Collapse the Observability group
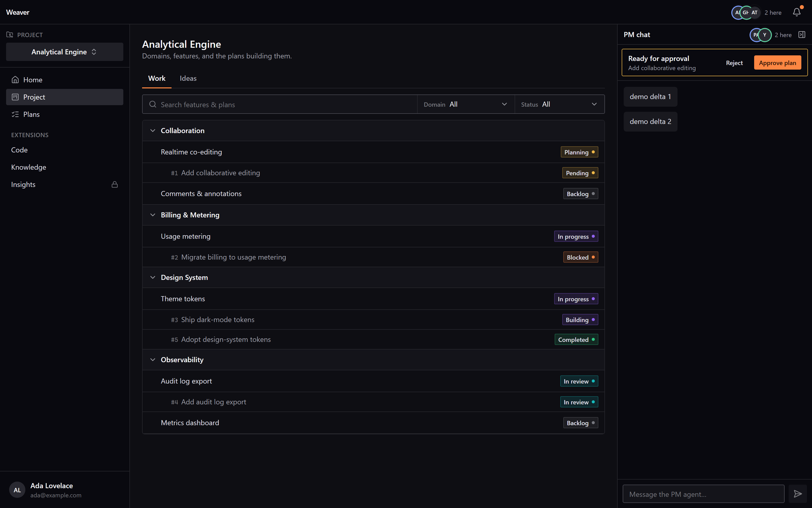 [x=153, y=359]
